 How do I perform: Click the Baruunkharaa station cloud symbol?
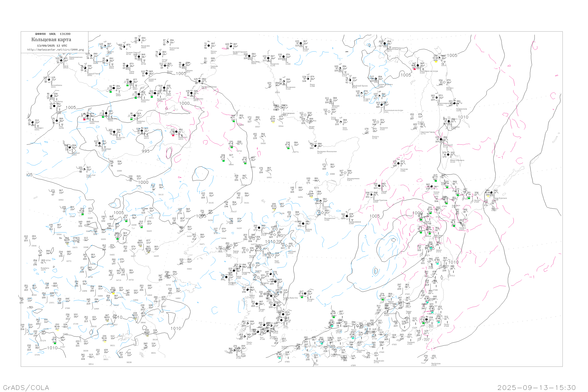tap(49, 80)
